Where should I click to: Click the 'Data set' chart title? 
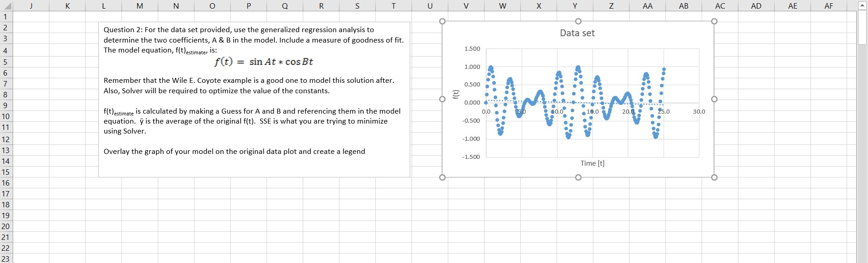[577, 33]
